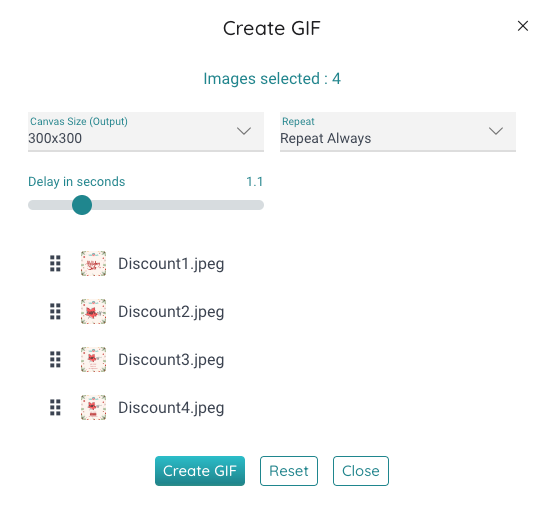Expand Canvas Size chevron arrow
Screen dimensions: 545x514
[244, 131]
